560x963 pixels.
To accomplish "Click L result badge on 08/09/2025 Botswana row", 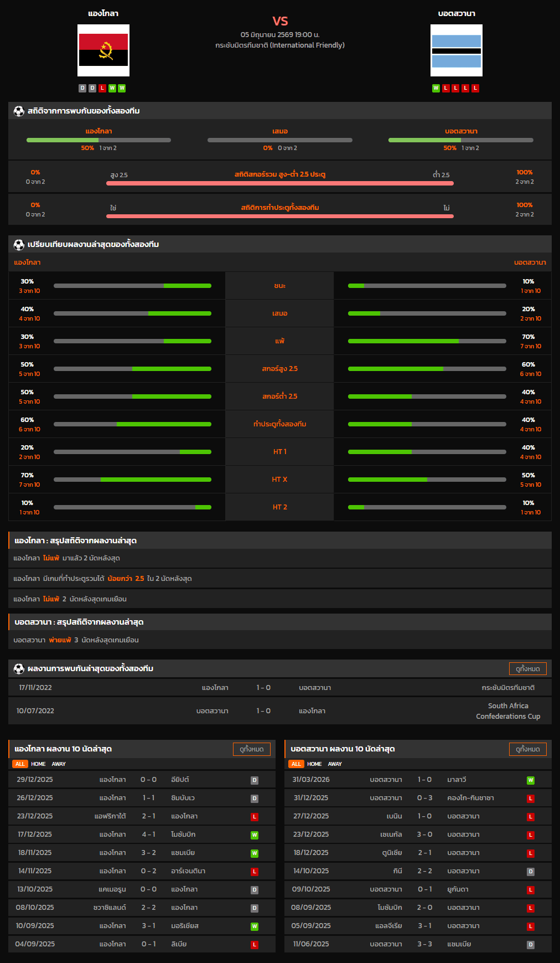I will point(531,908).
